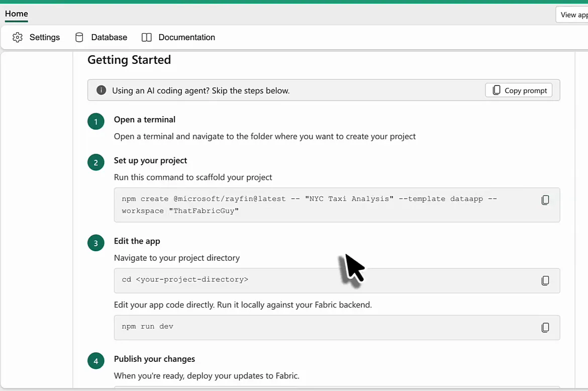This screenshot has width=588, height=391.
Task: Copy the npm run dev command
Action: point(545,327)
